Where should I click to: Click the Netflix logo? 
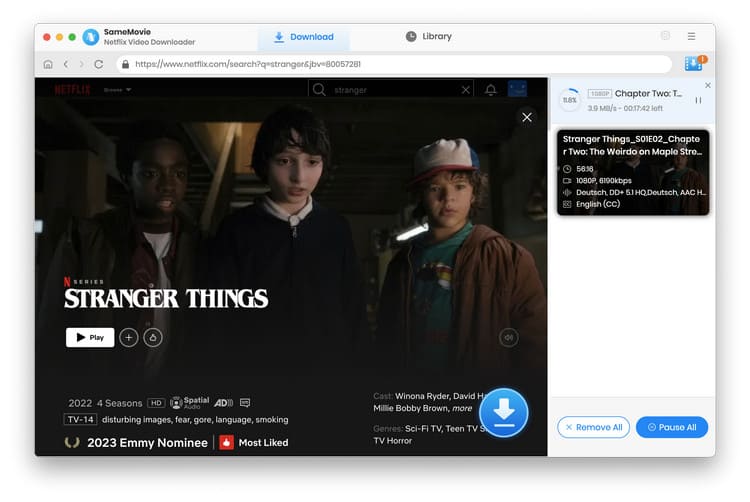coord(72,90)
